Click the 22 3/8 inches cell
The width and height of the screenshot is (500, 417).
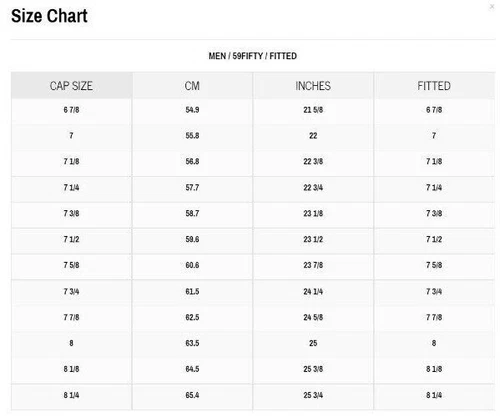pyautogui.click(x=313, y=161)
